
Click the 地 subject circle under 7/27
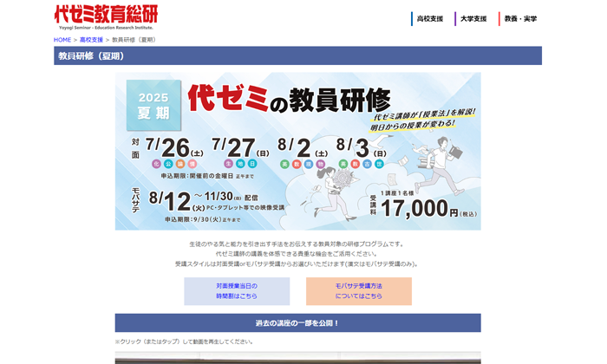pyautogui.click(x=240, y=164)
